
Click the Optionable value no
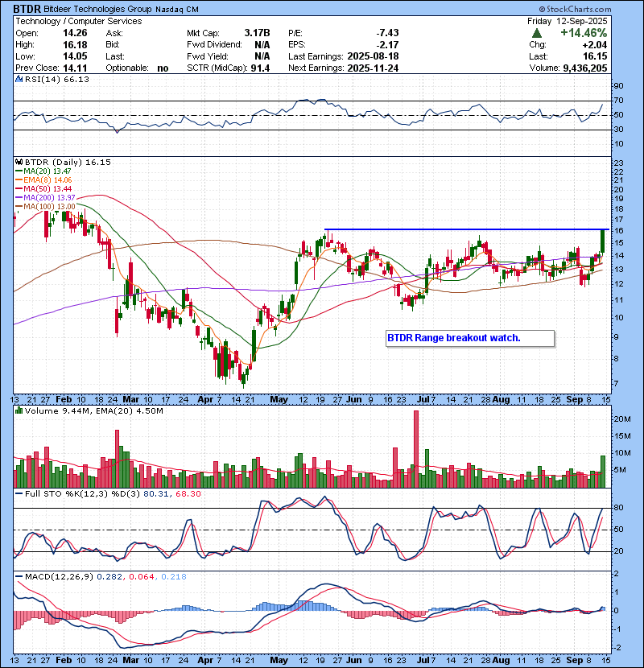(x=163, y=68)
